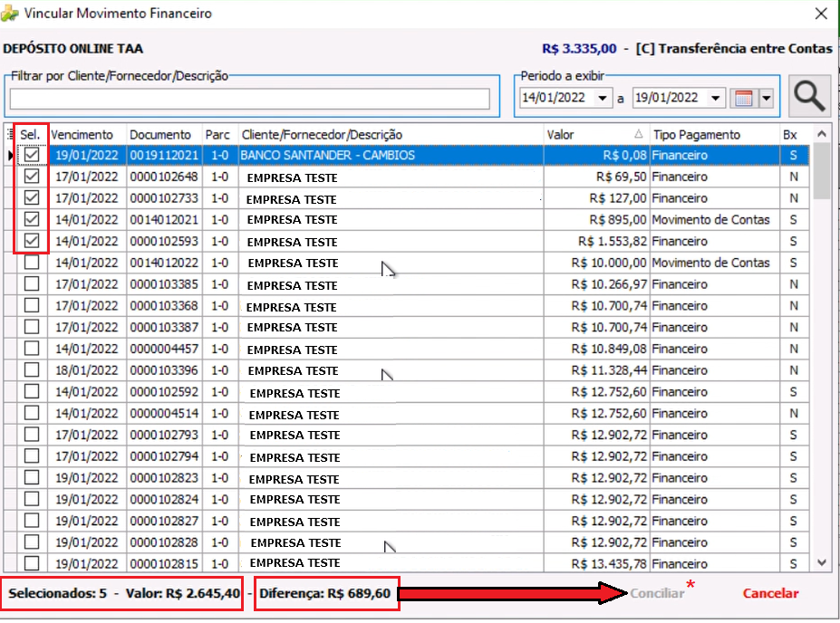The image size is (840, 623).
Task: Click document 0000102793 cell
Action: coord(164,435)
